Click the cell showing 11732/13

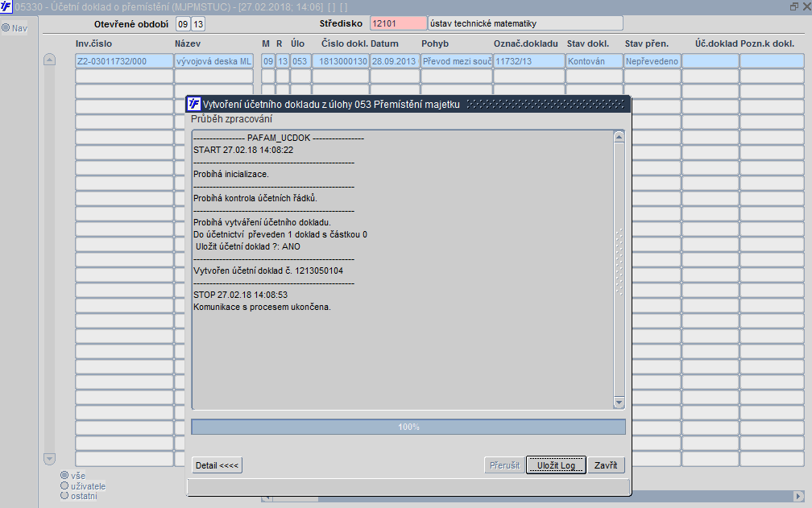point(528,61)
